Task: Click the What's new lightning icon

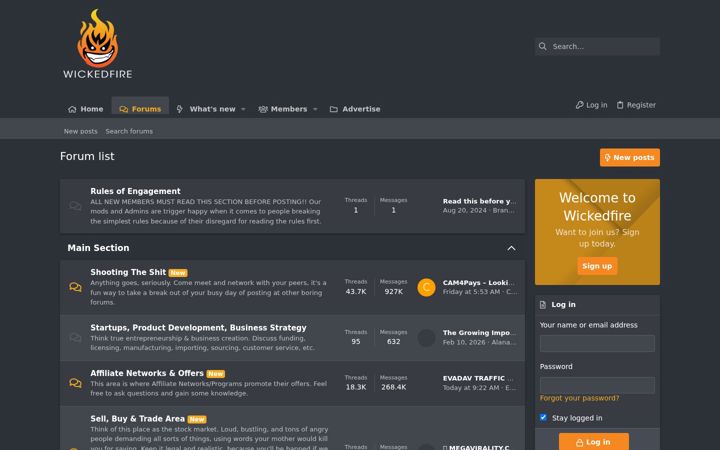Action: (x=180, y=109)
